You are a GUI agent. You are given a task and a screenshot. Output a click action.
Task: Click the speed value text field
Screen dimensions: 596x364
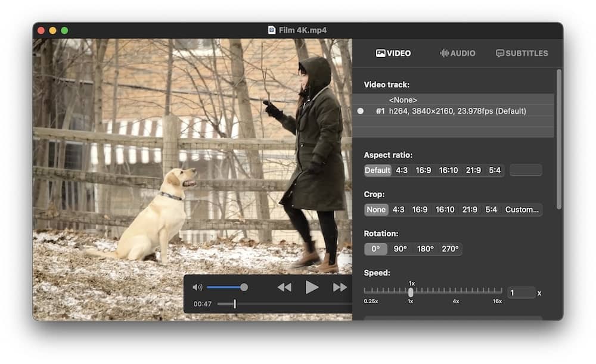pyautogui.click(x=521, y=293)
